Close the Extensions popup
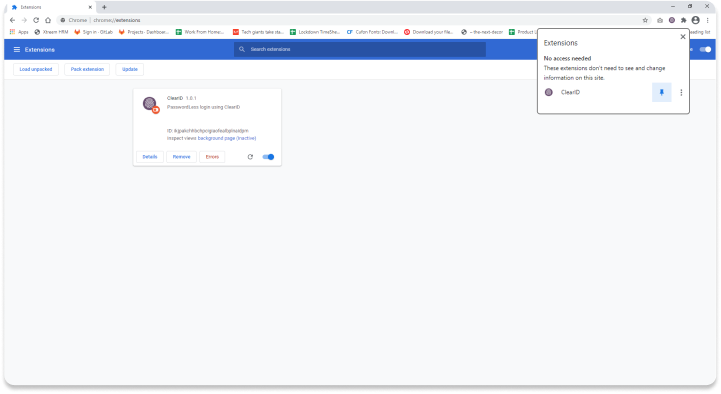 [x=683, y=37]
